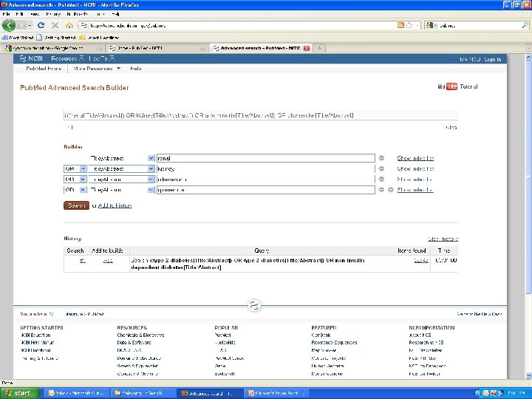The height and width of the screenshot is (399, 532).
Task: Open the View menu
Action: point(35,14)
